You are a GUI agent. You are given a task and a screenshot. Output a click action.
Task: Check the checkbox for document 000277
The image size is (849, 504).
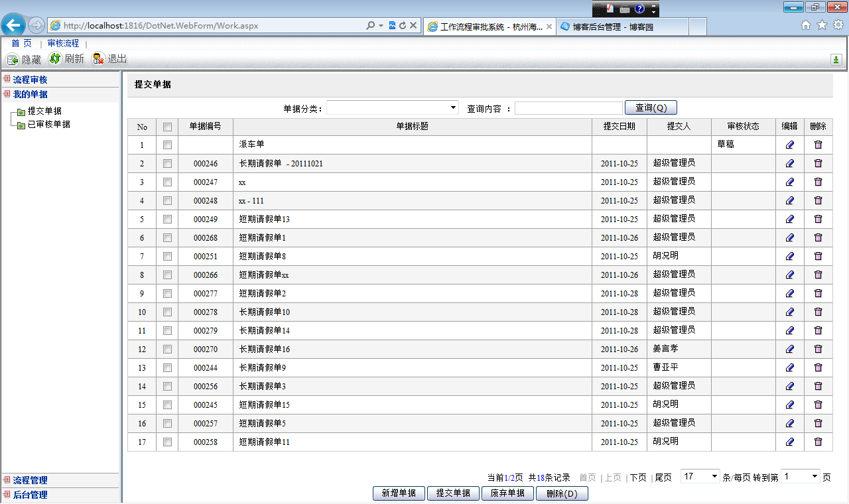point(167,293)
